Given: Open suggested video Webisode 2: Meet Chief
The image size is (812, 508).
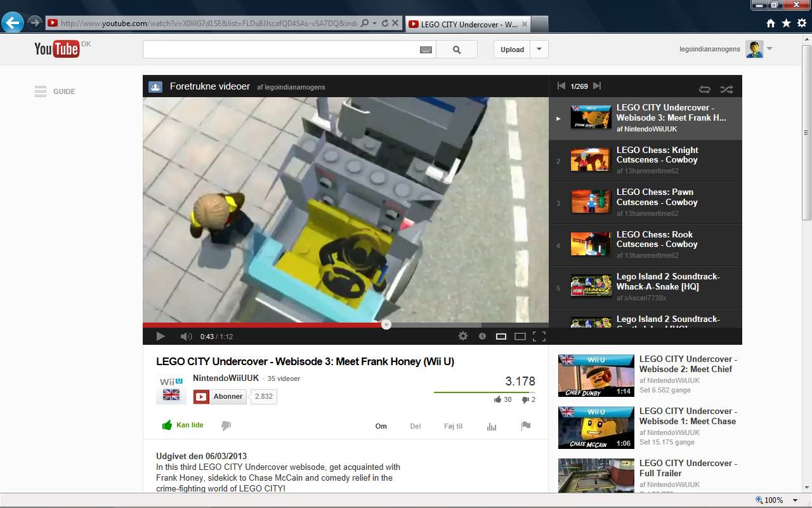Looking at the screenshot, I should (650, 375).
